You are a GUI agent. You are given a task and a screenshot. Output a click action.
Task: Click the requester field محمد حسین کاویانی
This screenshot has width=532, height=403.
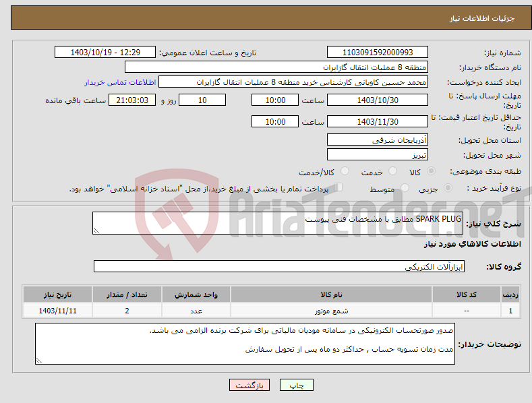(x=293, y=82)
